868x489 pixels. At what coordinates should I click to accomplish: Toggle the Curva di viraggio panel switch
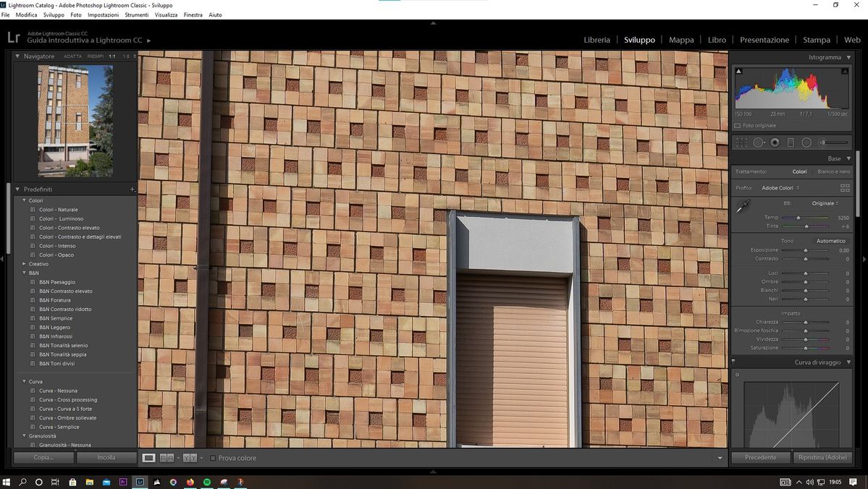point(733,362)
